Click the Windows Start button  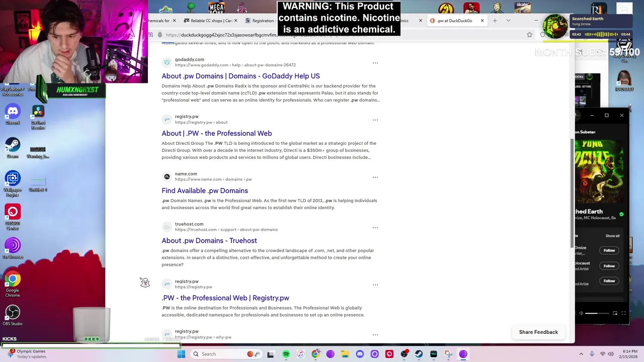tap(181, 354)
